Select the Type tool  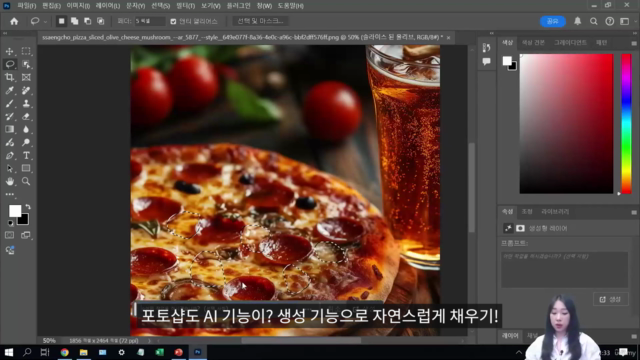click(26, 156)
